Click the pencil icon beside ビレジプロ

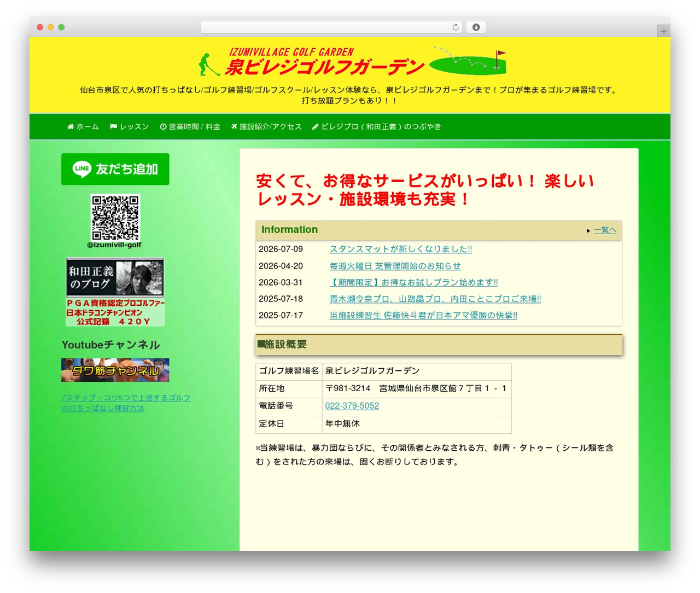pyautogui.click(x=315, y=126)
